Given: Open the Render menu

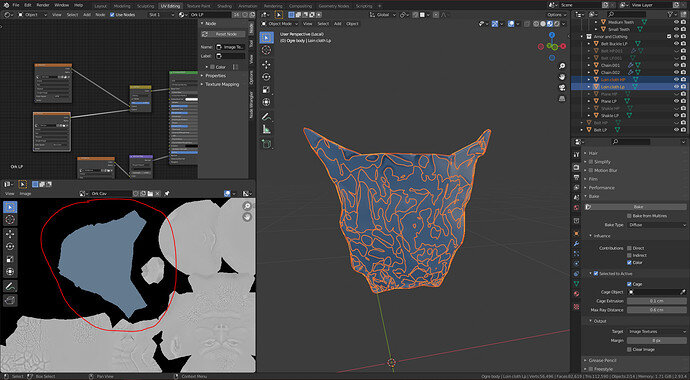Looking at the screenshot, I should [x=43, y=6].
